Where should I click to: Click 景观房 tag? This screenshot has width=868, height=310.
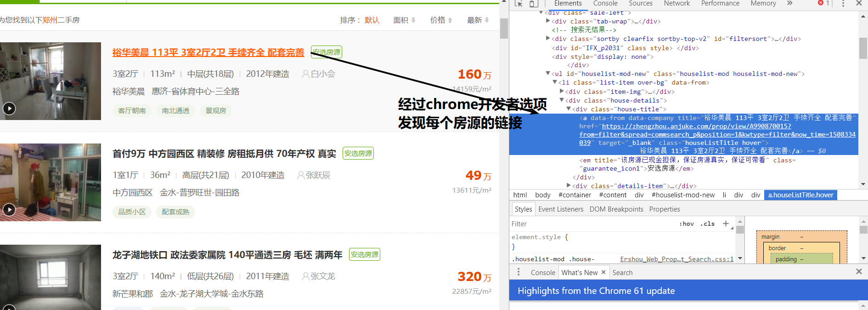(x=216, y=111)
